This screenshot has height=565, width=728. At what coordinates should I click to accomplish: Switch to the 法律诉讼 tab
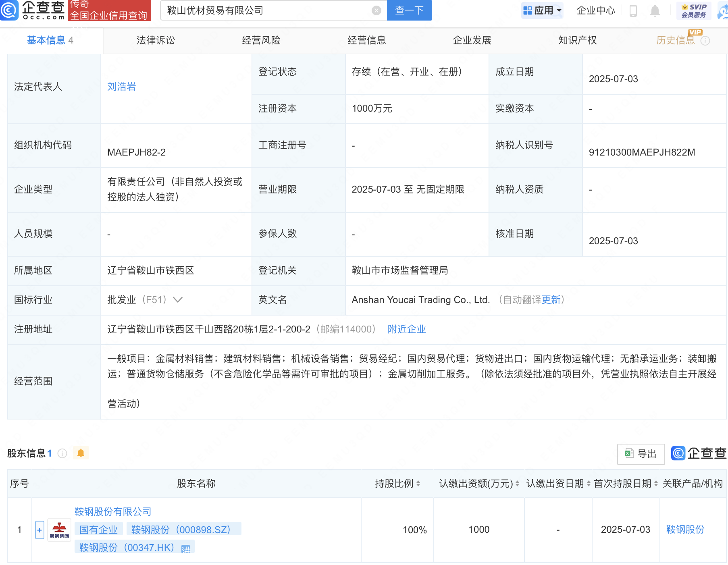pyautogui.click(x=156, y=40)
